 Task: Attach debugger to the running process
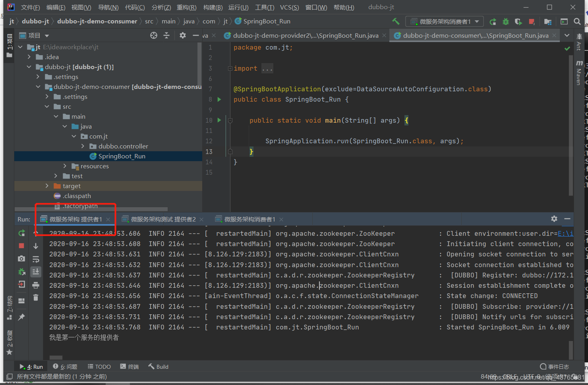click(x=21, y=271)
